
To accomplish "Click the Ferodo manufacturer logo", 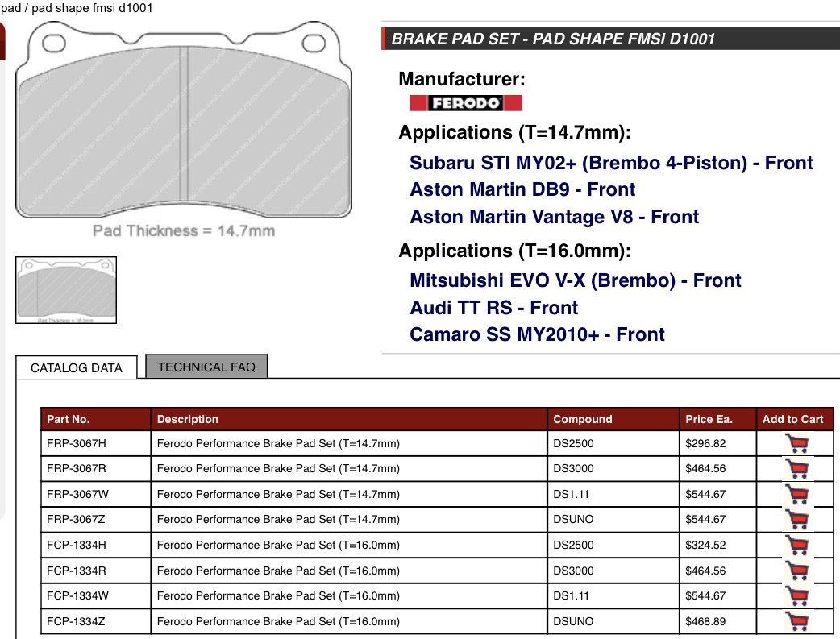I will pos(465,103).
